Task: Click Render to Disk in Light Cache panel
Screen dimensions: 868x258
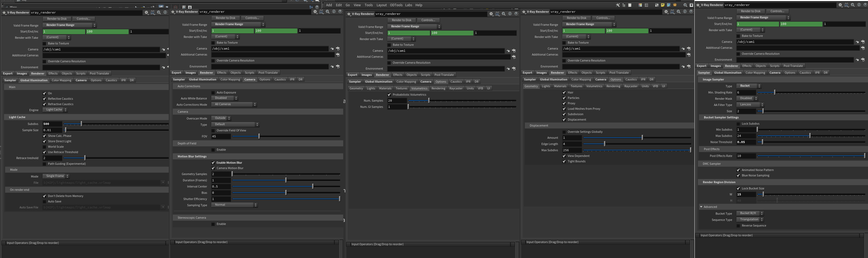Action: pyautogui.click(x=57, y=19)
